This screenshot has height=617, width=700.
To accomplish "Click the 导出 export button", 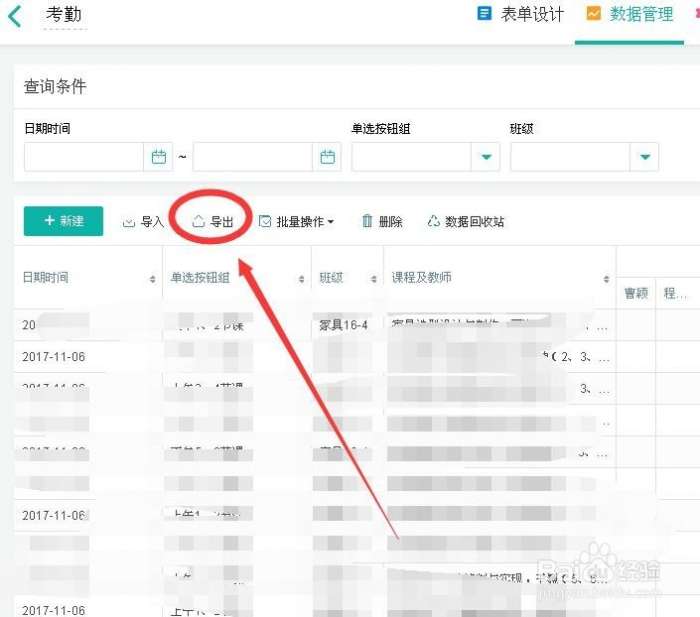I will [x=212, y=221].
